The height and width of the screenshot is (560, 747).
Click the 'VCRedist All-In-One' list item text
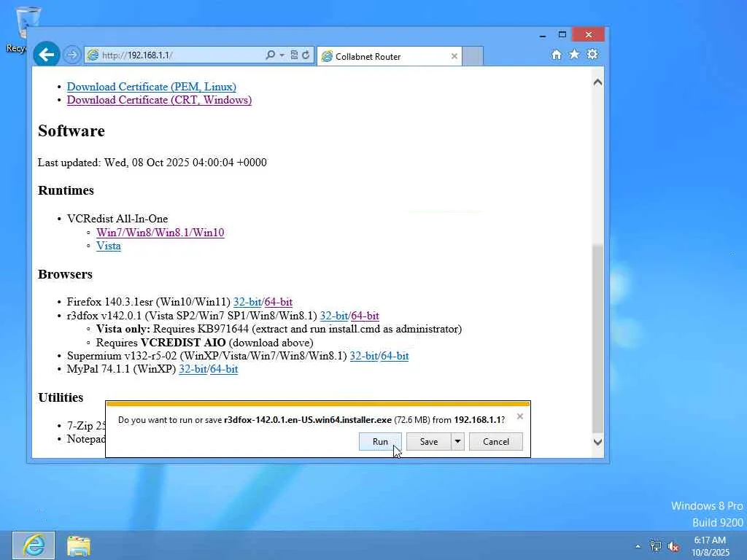click(x=117, y=219)
